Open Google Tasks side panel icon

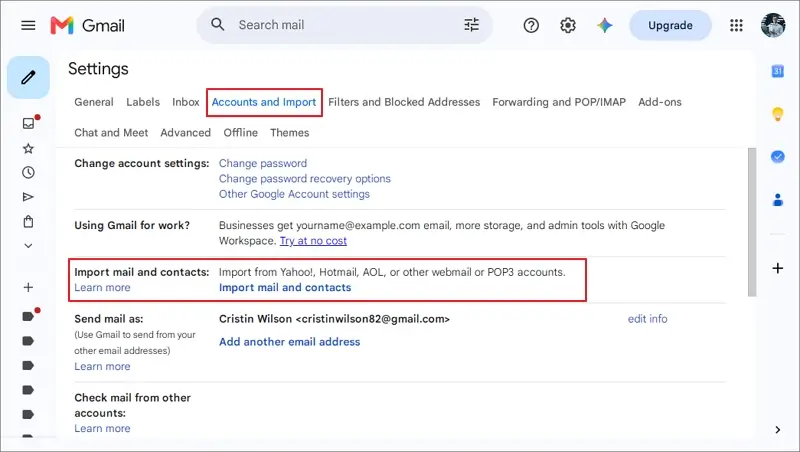pyautogui.click(x=778, y=157)
